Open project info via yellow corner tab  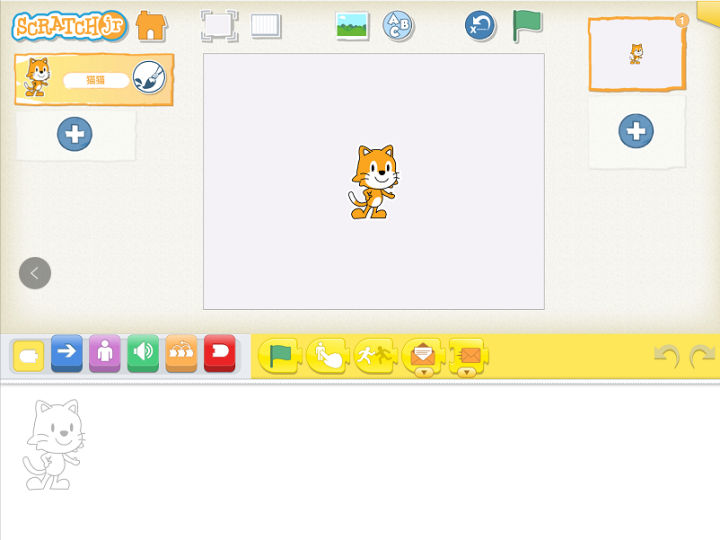coord(709,11)
